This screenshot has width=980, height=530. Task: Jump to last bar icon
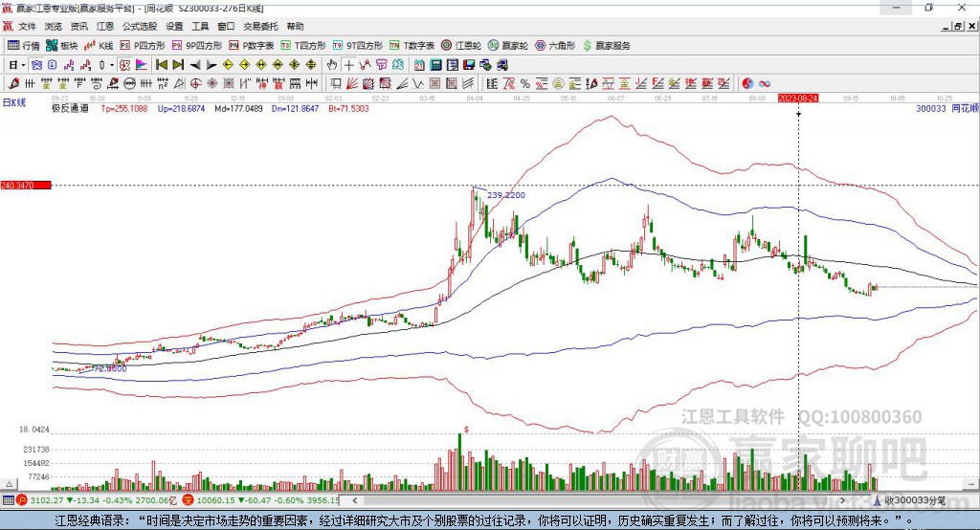click(x=178, y=65)
